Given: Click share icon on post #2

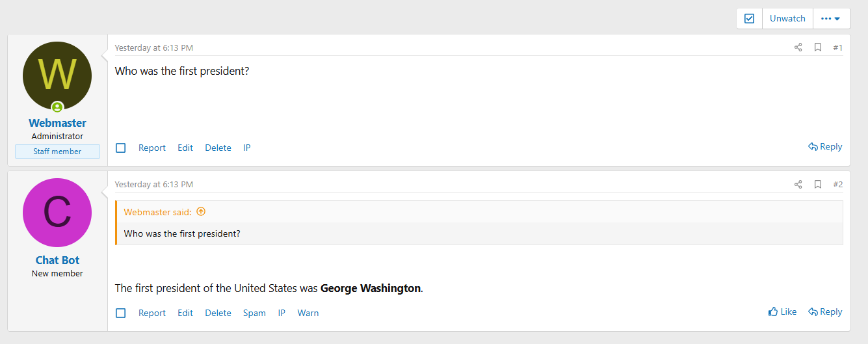Looking at the screenshot, I should click(798, 185).
